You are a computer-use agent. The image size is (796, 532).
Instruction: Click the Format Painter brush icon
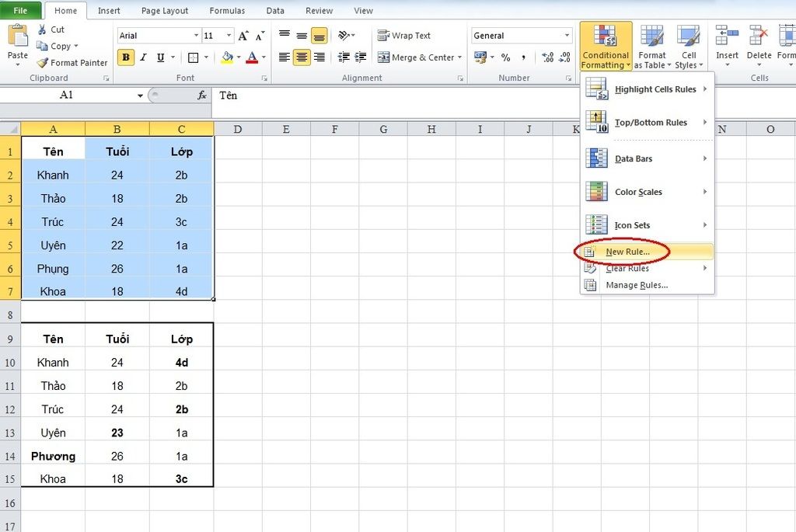click(42, 63)
